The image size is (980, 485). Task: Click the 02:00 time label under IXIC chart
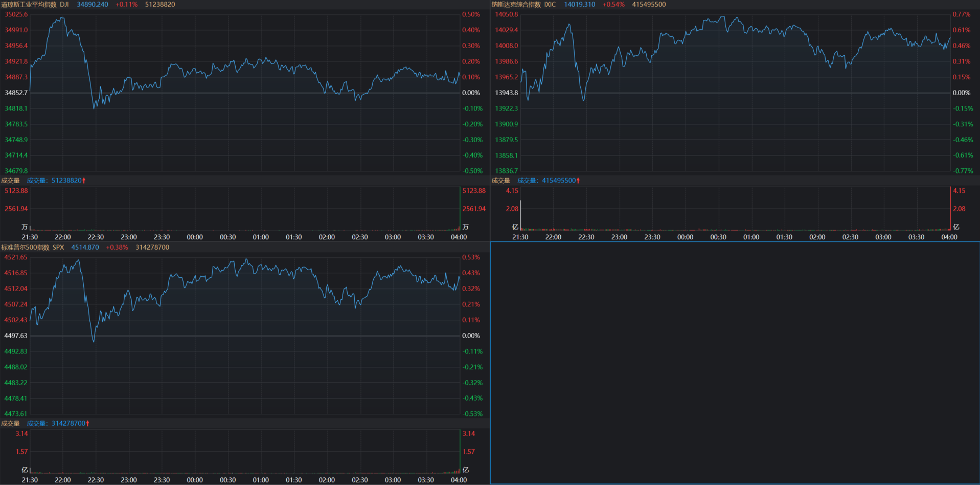tap(817, 237)
